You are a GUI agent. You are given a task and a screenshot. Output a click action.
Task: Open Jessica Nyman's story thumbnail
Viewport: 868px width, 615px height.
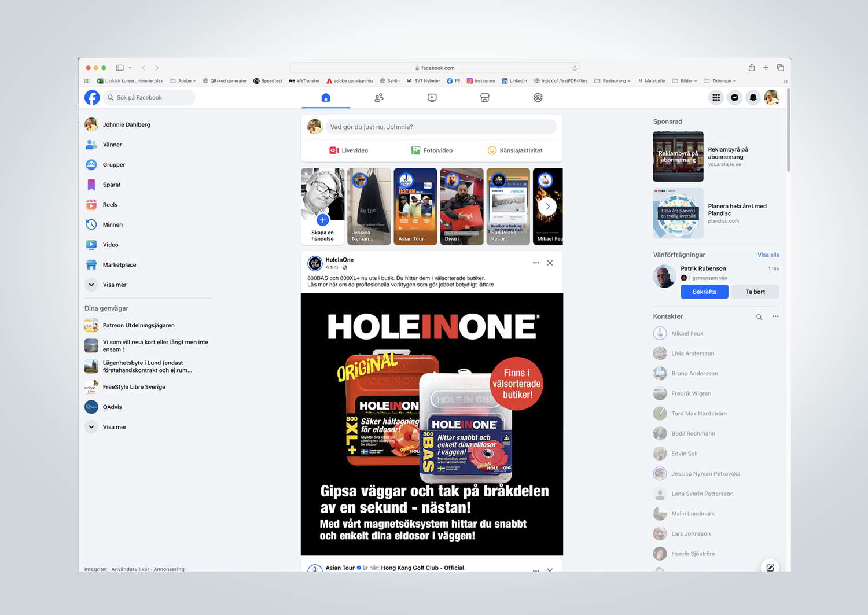369,206
